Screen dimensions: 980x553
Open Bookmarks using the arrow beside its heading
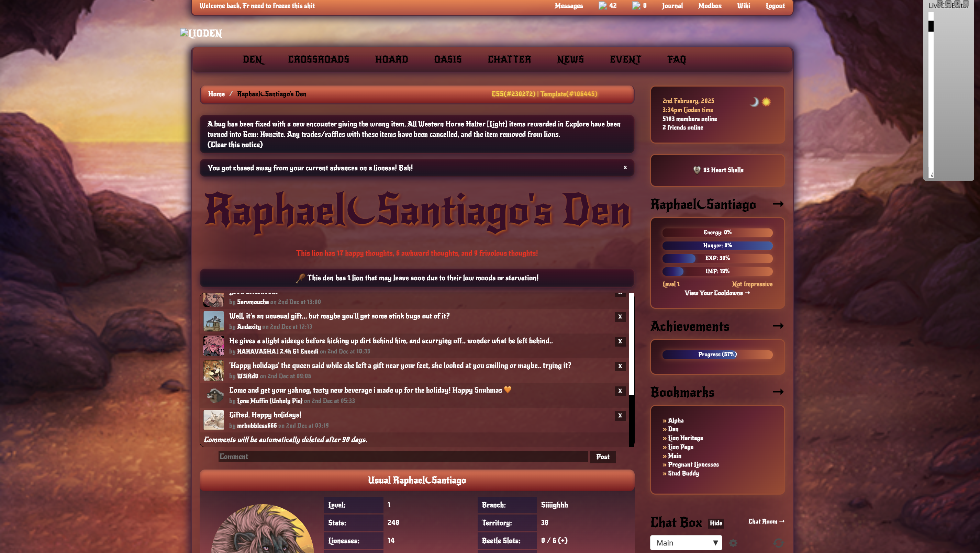click(778, 392)
